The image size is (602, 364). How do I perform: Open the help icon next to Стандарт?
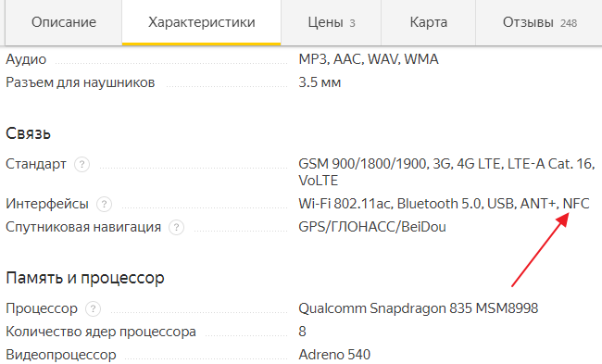[82, 165]
